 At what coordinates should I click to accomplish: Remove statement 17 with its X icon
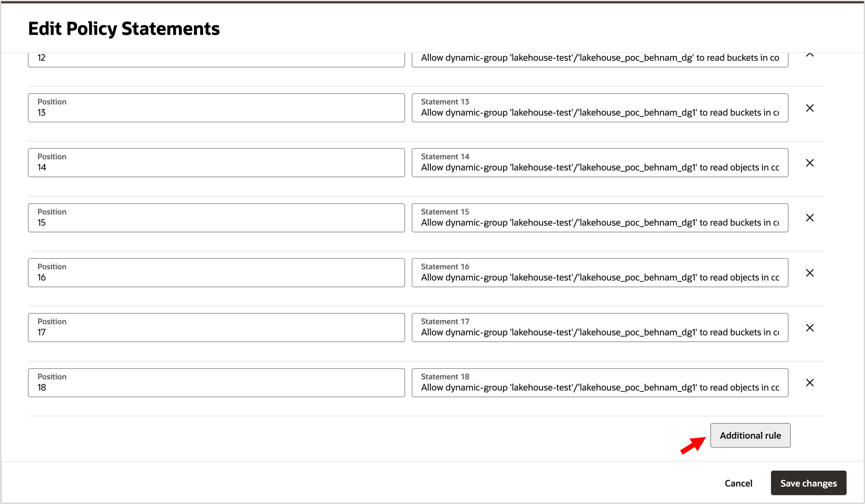(x=809, y=328)
